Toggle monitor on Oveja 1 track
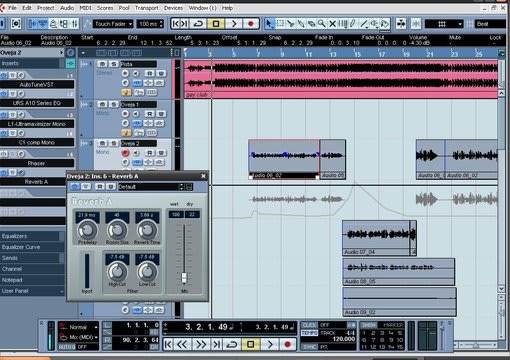The image size is (510, 360). click(136, 114)
